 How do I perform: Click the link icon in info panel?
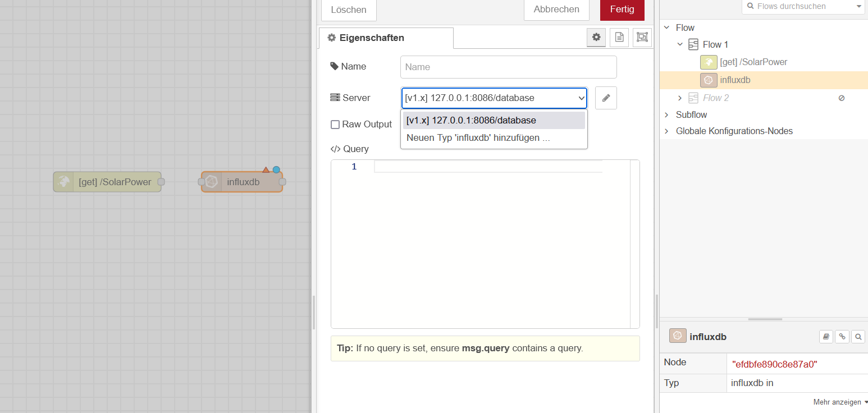[842, 337]
